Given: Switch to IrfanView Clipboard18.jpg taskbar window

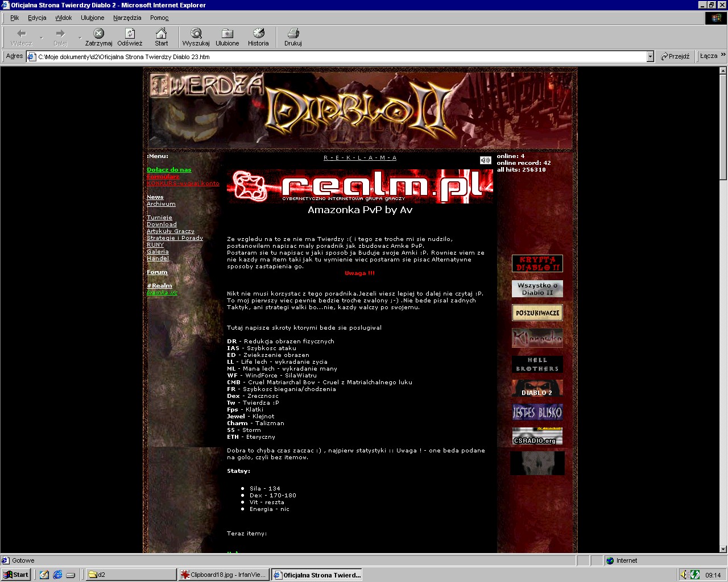Looking at the screenshot, I should 224,575.
